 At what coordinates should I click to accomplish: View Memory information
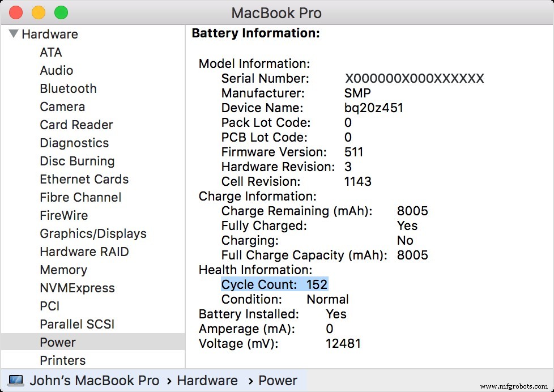tap(63, 270)
